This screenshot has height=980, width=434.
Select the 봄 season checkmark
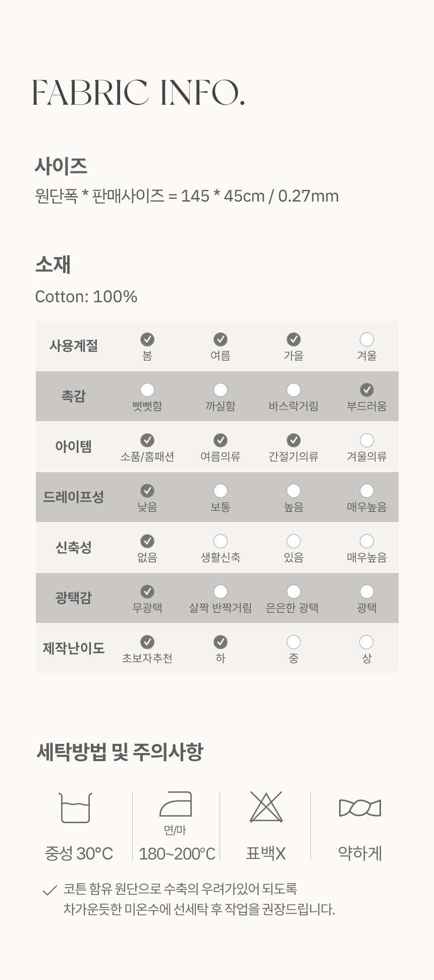coord(147,339)
